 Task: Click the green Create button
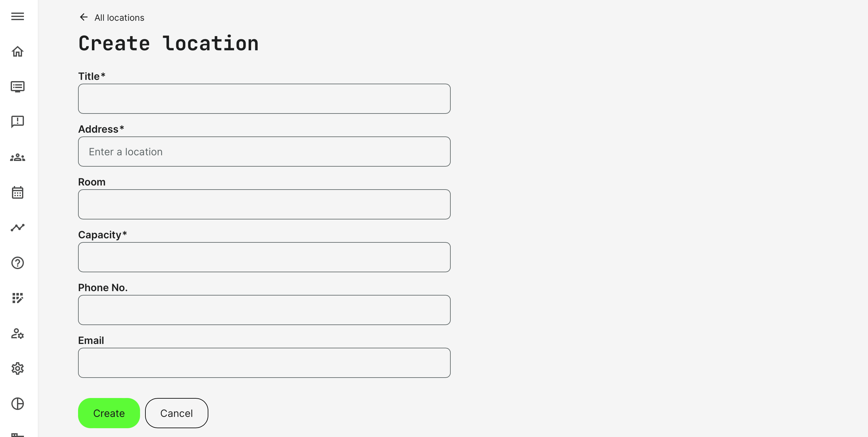(109, 413)
